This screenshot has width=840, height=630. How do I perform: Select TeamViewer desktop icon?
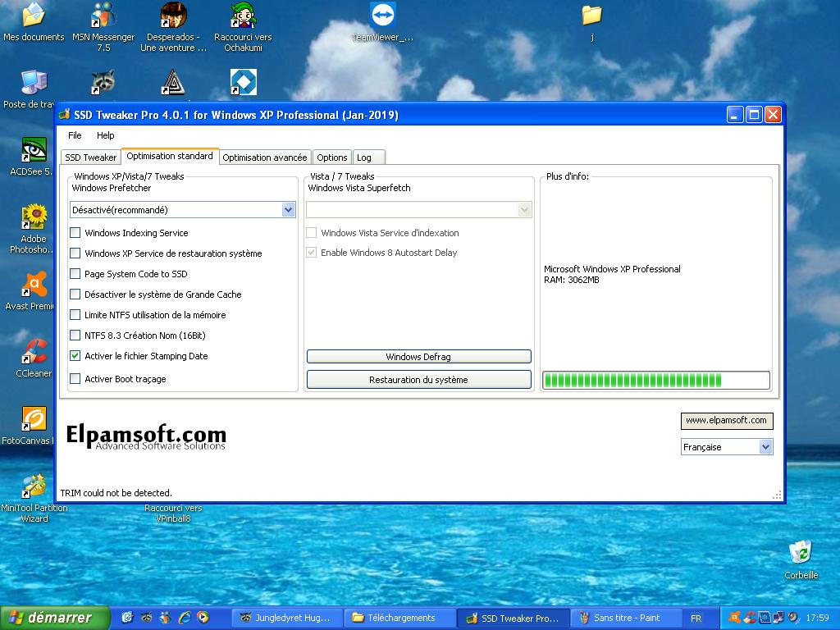point(382,16)
